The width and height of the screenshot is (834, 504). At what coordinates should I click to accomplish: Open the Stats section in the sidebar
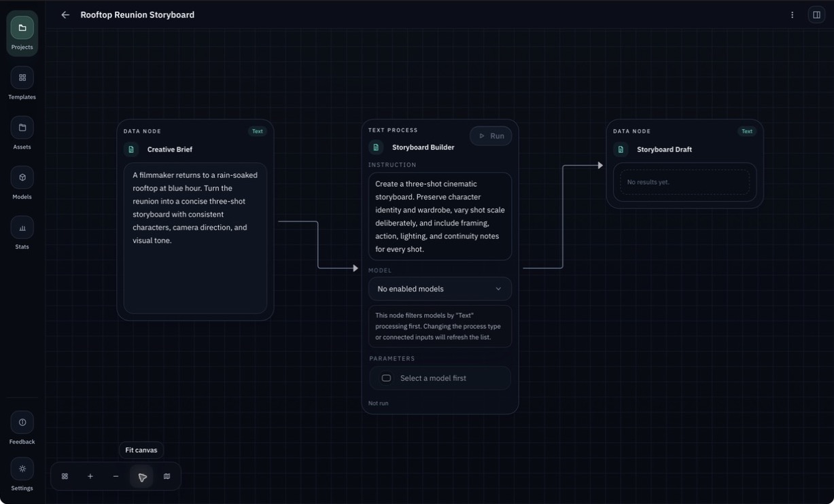tap(22, 233)
